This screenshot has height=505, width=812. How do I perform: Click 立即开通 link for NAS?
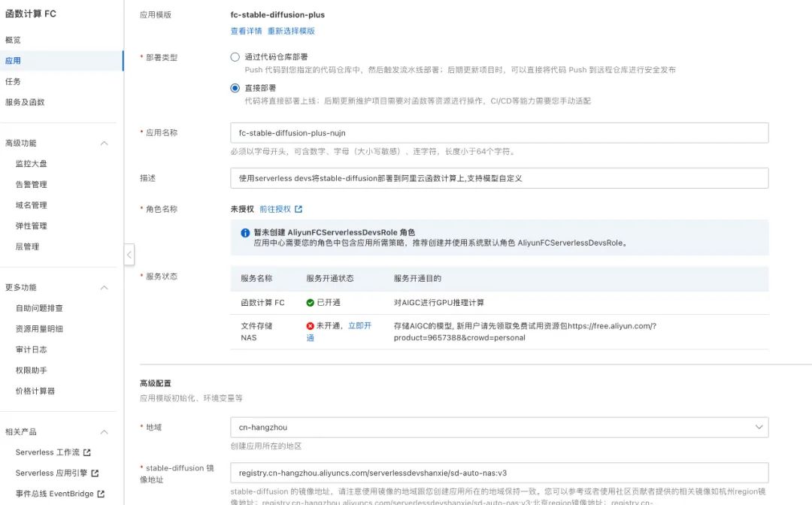(x=339, y=331)
